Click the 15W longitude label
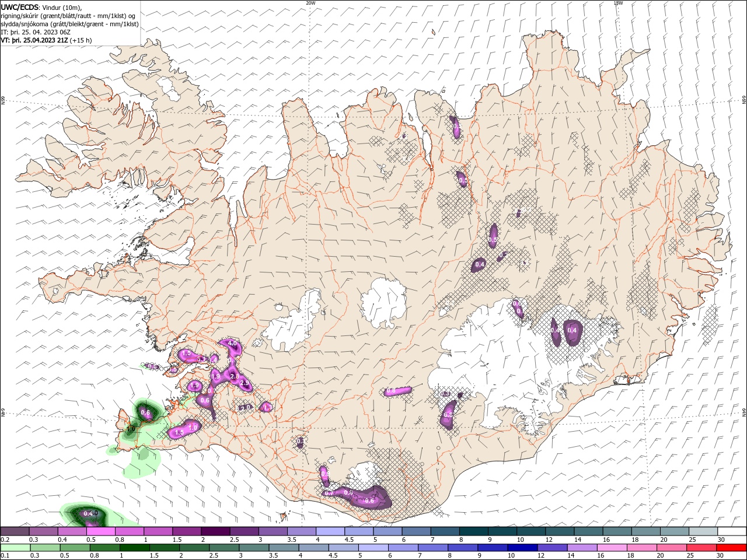This screenshot has width=747, height=560. 618,3
